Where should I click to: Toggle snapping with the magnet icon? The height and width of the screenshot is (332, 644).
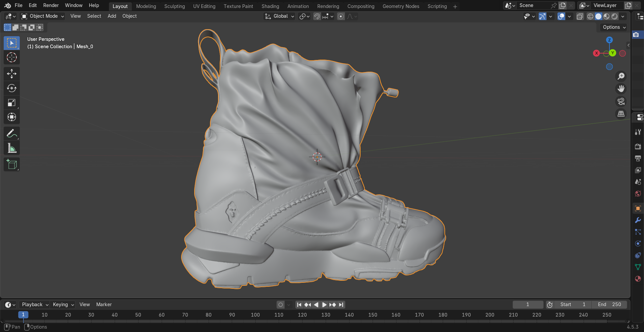[317, 16]
